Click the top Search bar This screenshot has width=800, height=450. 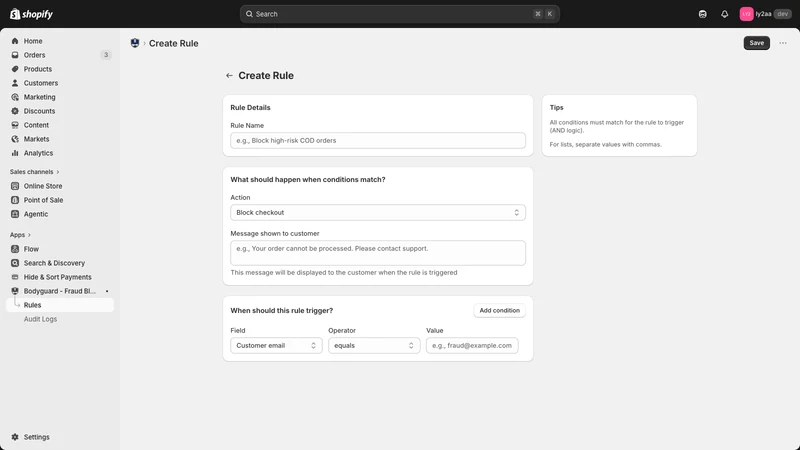(x=399, y=14)
